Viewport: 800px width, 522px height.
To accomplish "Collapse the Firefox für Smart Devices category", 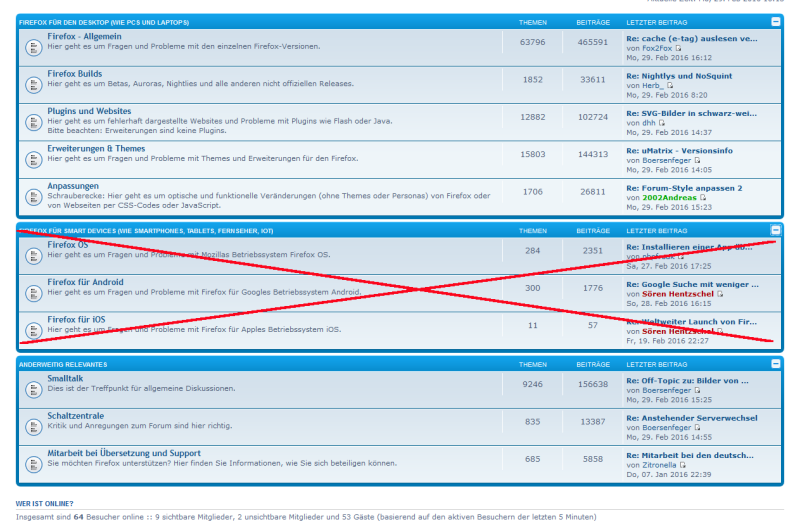I will [776, 230].
